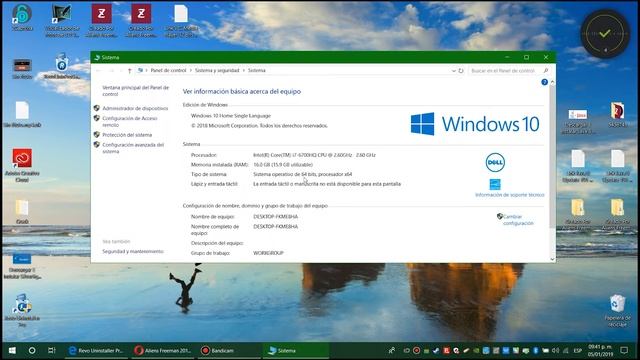
Task: Click the i7-6700HQ processor value
Action: click(314, 155)
